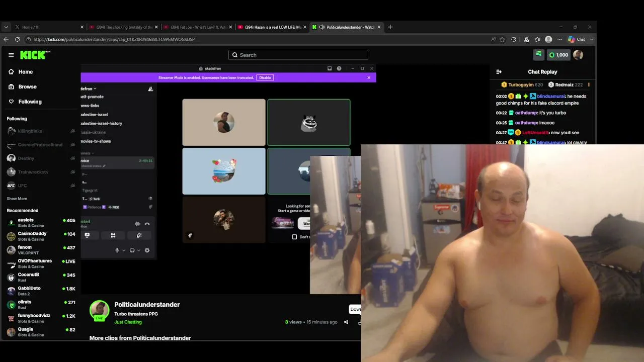Switch to the Fat Joe What's Luv tab

(x=197, y=27)
